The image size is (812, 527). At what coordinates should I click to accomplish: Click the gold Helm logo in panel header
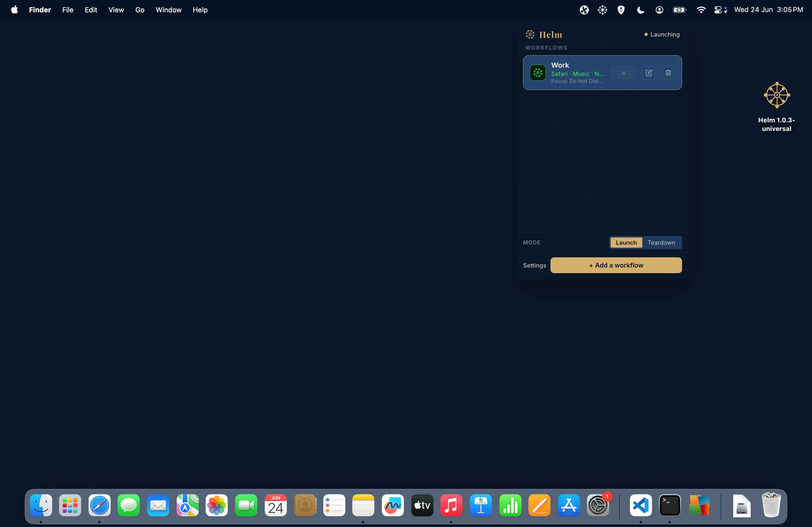(x=530, y=34)
